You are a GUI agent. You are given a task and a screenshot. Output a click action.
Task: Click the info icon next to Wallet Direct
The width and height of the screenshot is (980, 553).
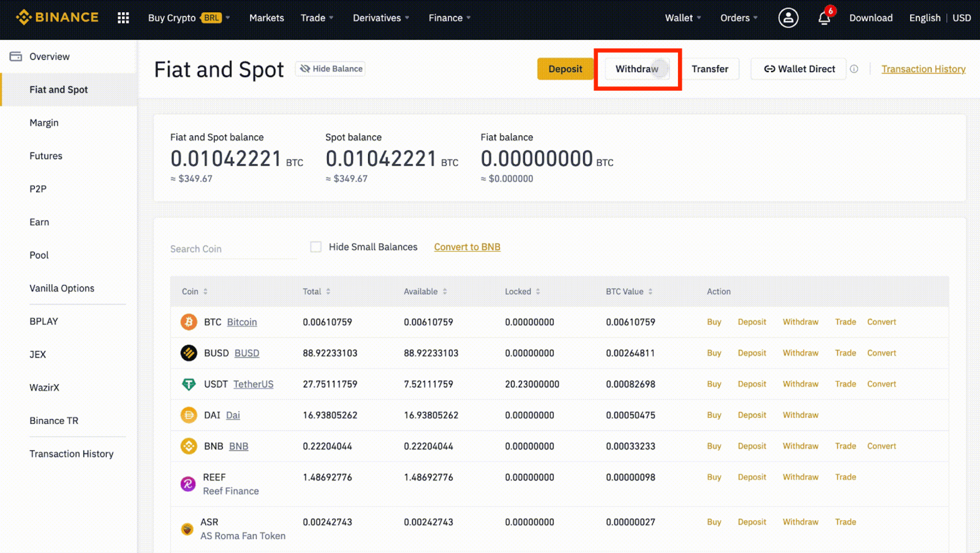click(x=854, y=69)
